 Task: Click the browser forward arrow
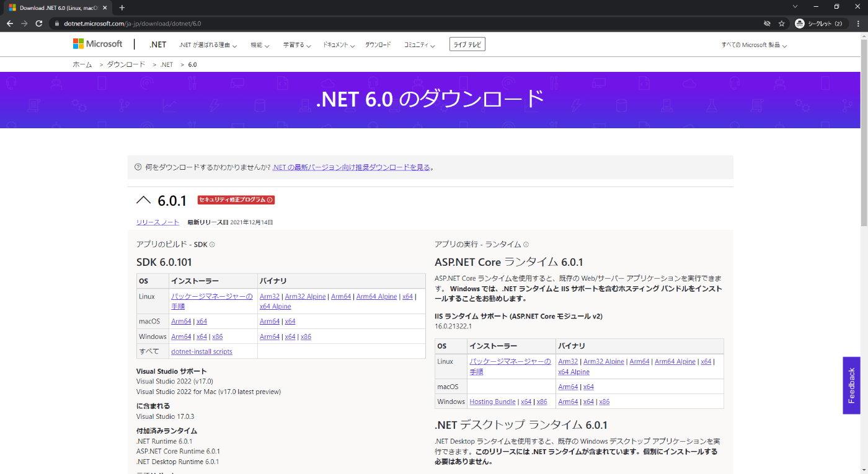(x=24, y=24)
